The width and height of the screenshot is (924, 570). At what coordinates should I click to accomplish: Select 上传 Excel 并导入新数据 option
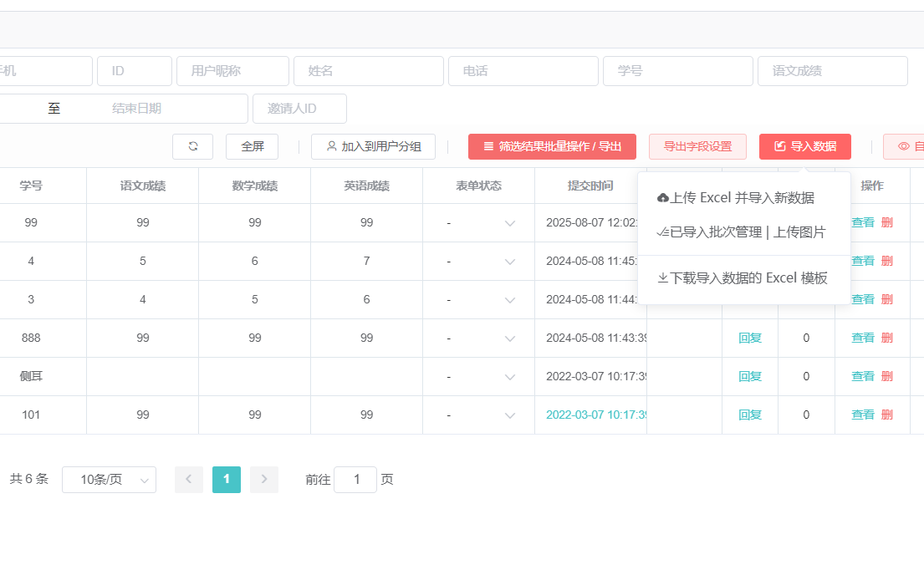[x=736, y=198]
